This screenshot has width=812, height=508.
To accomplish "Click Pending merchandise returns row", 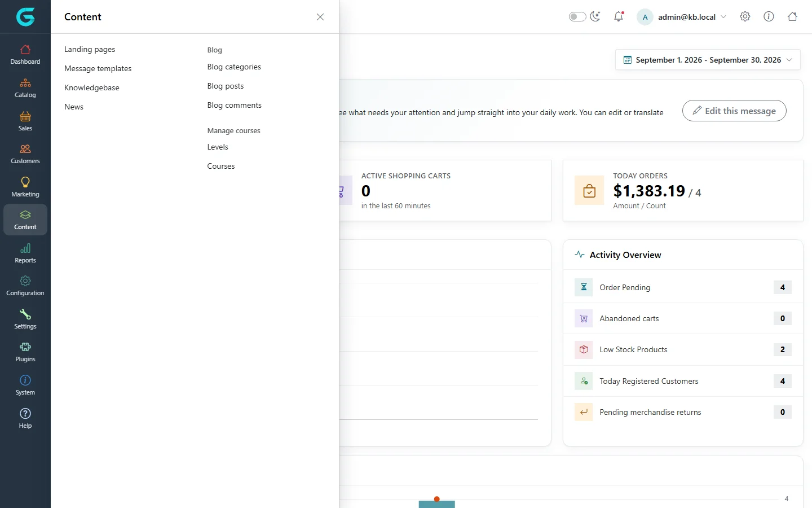I will point(683,412).
